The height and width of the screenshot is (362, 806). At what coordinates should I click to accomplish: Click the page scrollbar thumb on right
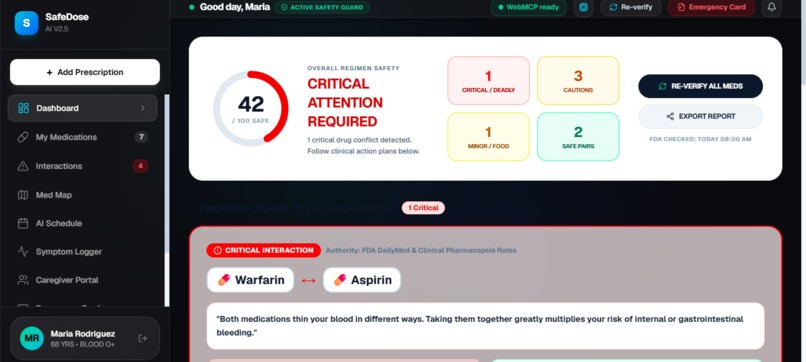pyautogui.click(x=803, y=41)
